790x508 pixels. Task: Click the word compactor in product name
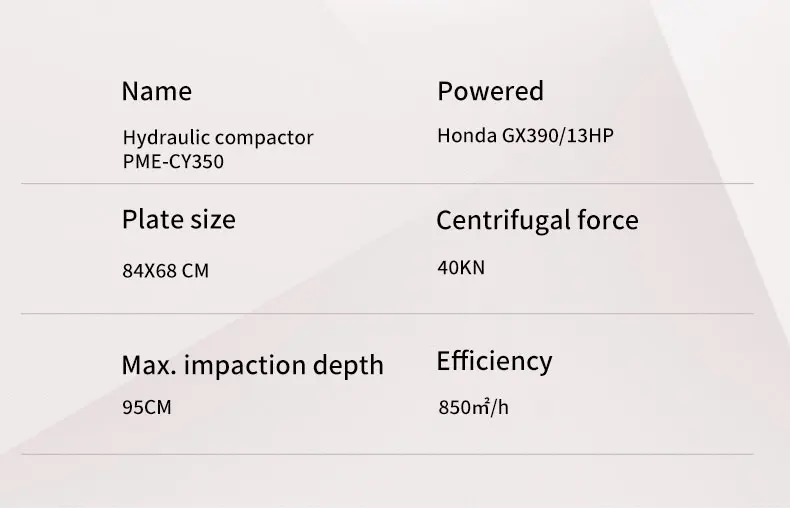coord(263,138)
